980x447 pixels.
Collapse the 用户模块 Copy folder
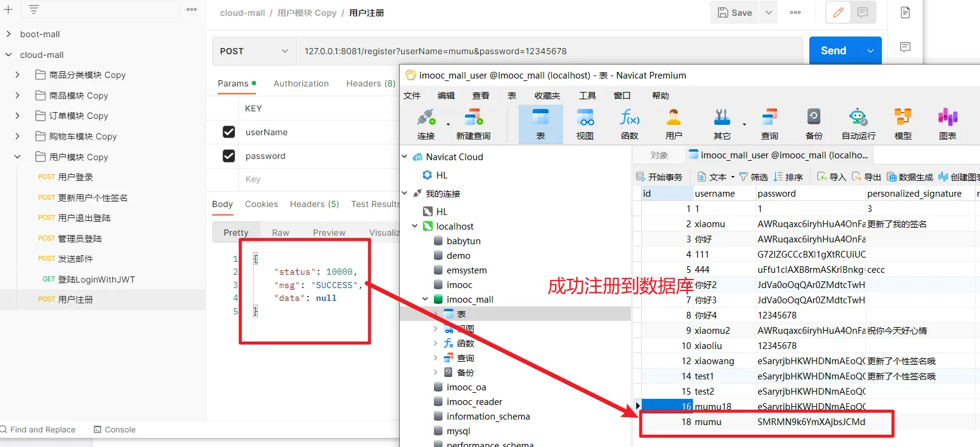point(18,157)
